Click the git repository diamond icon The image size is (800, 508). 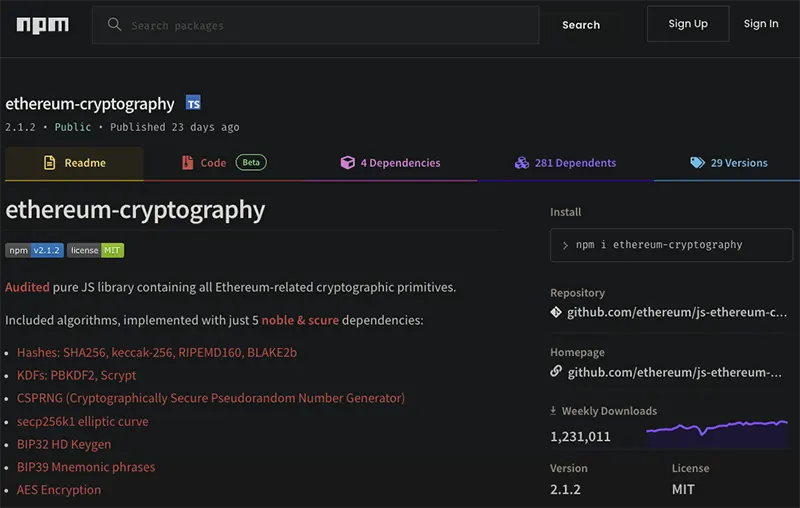tap(556, 312)
